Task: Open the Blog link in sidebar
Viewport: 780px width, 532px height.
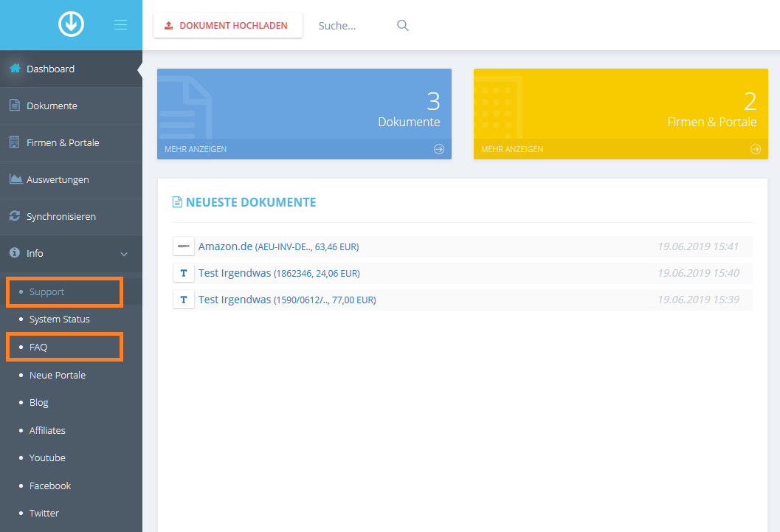Action: [x=39, y=403]
